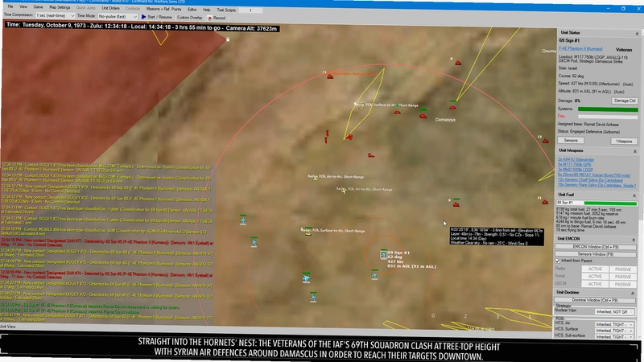
Task: Click the time and camera altitude status line
Action: coord(142,26)
